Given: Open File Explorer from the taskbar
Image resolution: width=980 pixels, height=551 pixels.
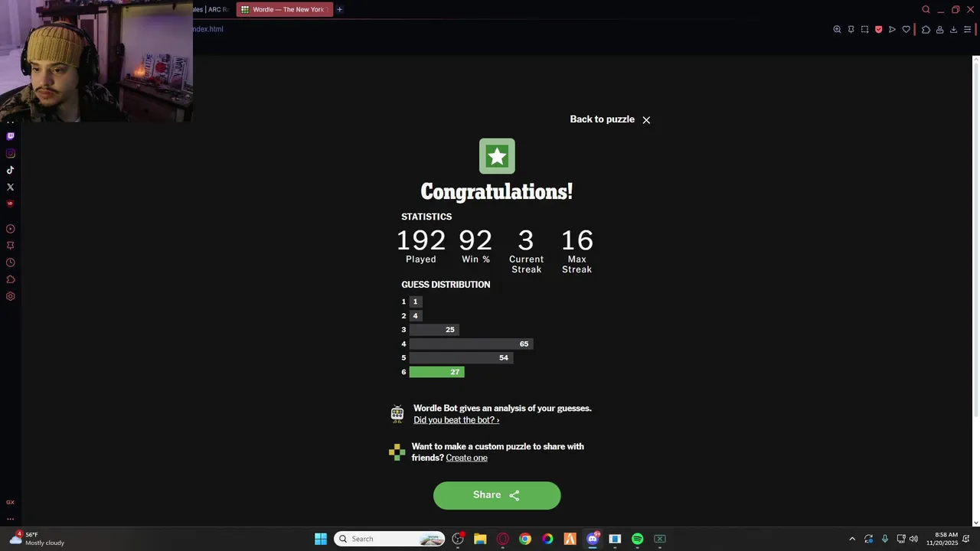Looking at the screenshot, I should click(x=480, y=539).
